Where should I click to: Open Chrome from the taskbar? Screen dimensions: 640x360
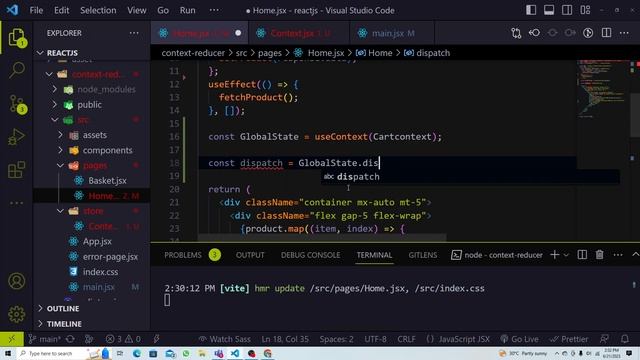pyautogui.click(x=268, y=353)
